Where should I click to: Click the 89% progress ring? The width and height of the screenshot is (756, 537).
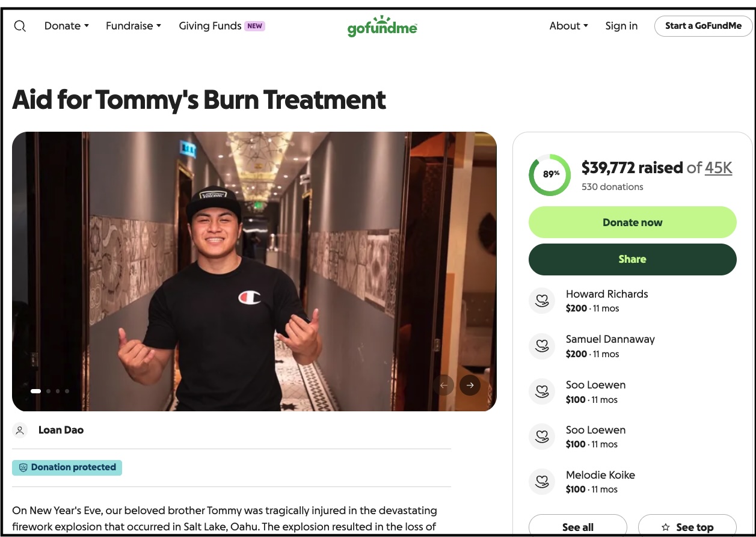pyautogui.click(x=550, y=175)
